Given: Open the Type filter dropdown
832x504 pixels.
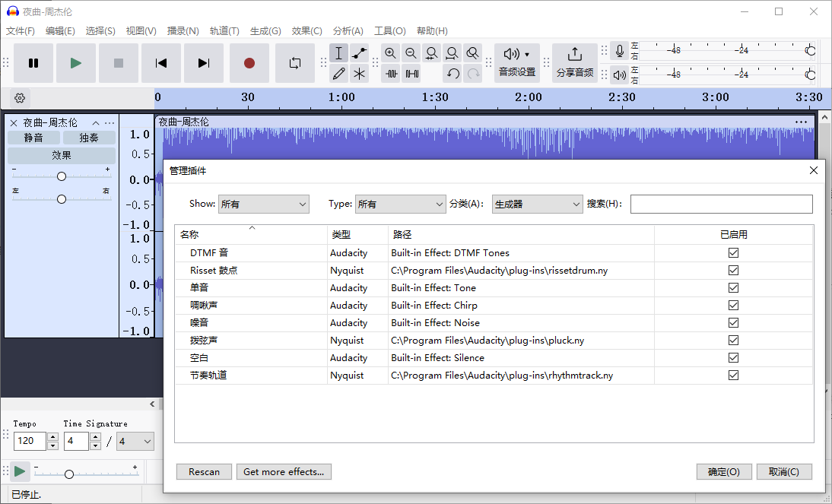Looking at the screenshot, I should coord(400,204).
